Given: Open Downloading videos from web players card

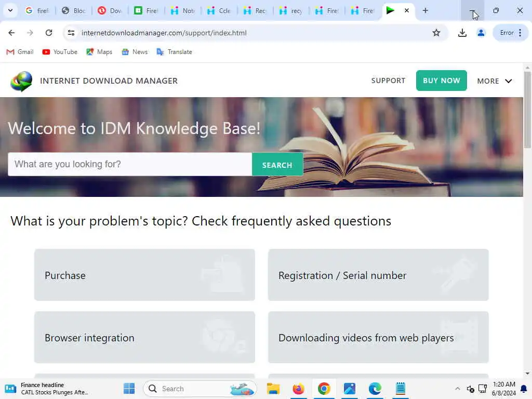Looking at the screenshot, I should click(378, 337).
